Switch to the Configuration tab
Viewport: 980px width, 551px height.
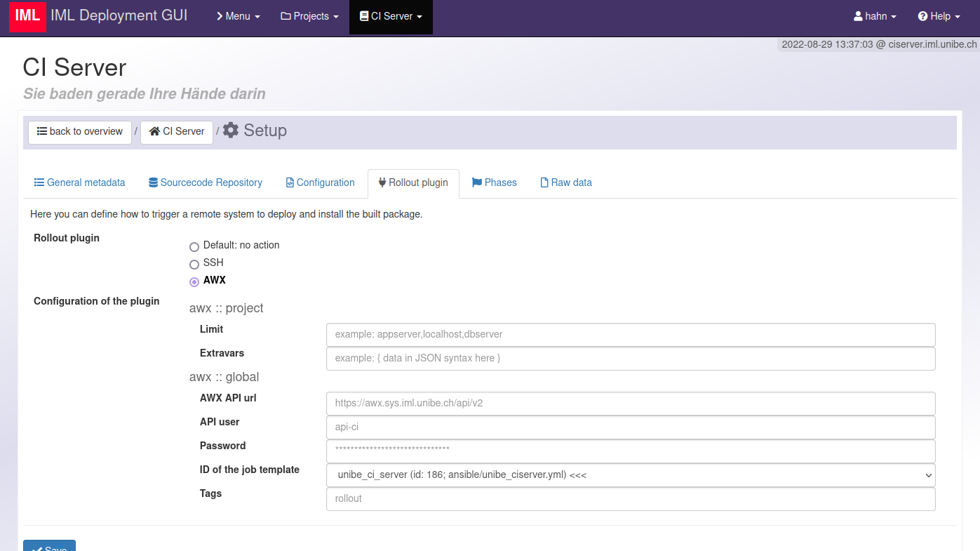pos(321,182)
